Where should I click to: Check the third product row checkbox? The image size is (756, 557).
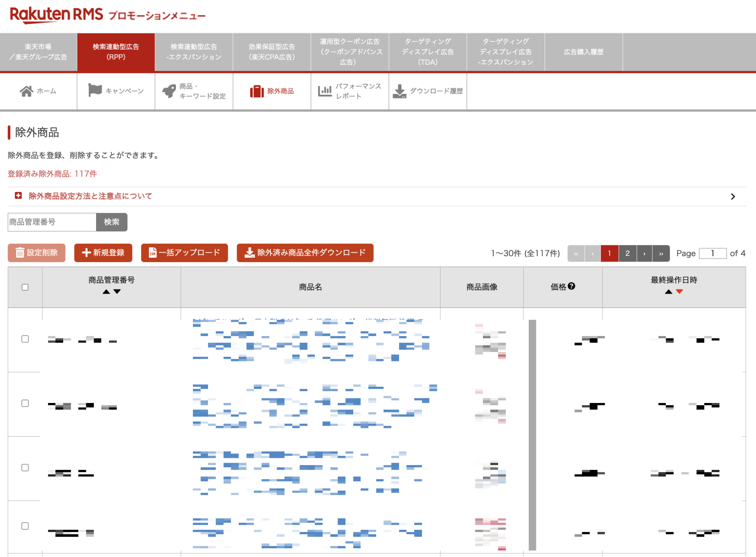(x=25, y=468)
